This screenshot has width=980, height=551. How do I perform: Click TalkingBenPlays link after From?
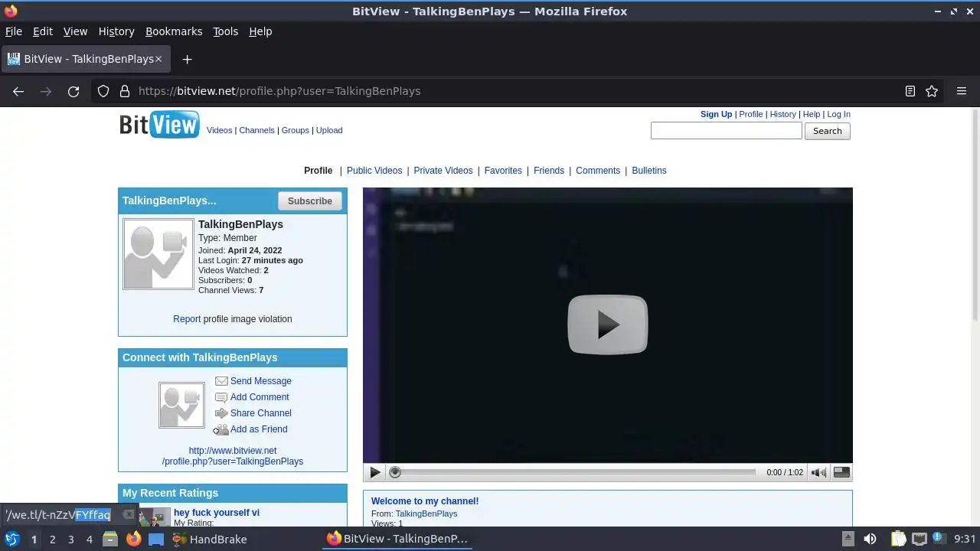click(x=426, y=514)
